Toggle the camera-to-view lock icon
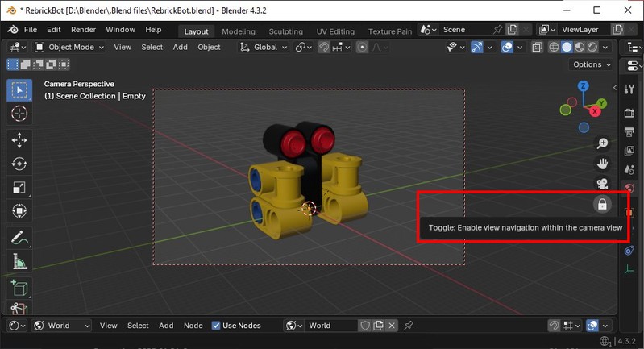644x349 pixels. tap(602, 205)
